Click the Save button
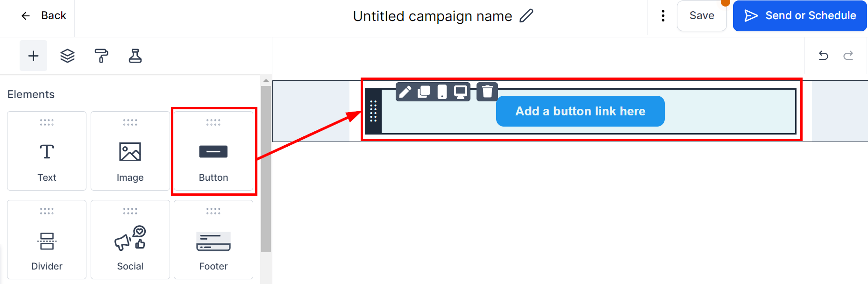The image size is (868, 284). (702, 16)
